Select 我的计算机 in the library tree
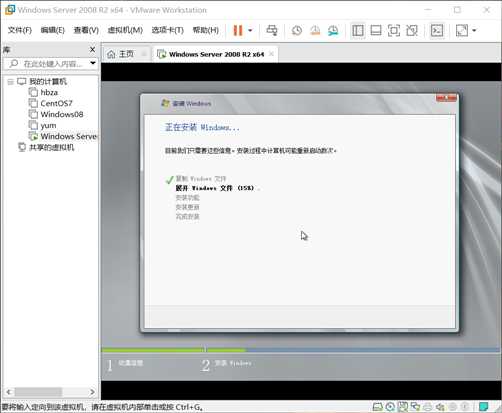 [48, 81]
